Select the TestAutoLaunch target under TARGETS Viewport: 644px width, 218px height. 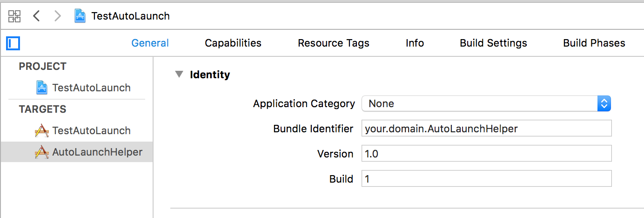(77, 130)
